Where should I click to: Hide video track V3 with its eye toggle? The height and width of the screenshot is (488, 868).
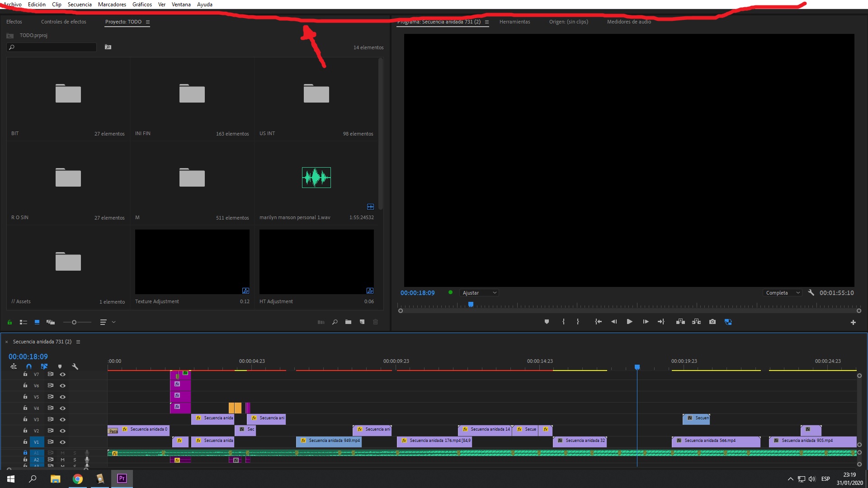point(62,419)
